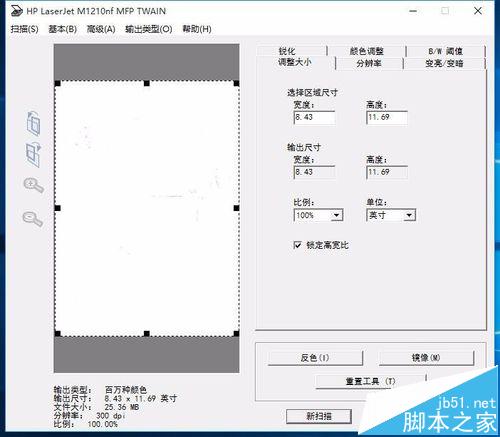Viewport: 500px width, 437px height.
Task: Switch to the B/W 阈值 tab
Action: [x=446, y=51]
